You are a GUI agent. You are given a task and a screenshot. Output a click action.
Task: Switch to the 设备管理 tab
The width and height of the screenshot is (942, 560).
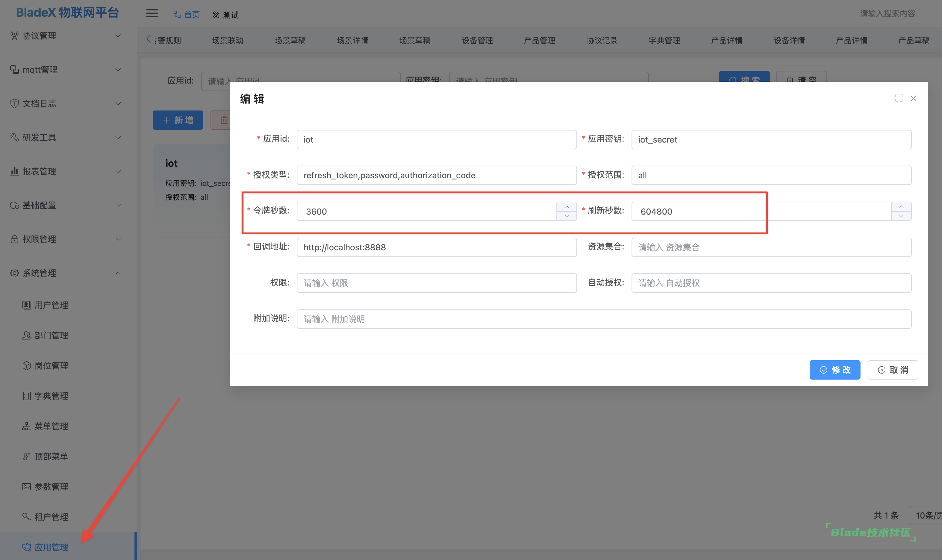click(477, 40)
